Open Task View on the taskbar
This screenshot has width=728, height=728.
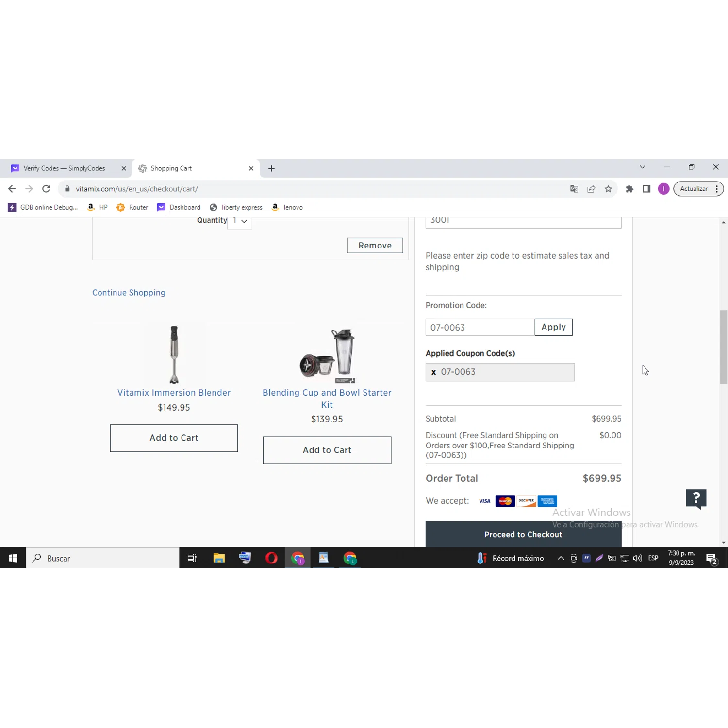pos(192,558)
